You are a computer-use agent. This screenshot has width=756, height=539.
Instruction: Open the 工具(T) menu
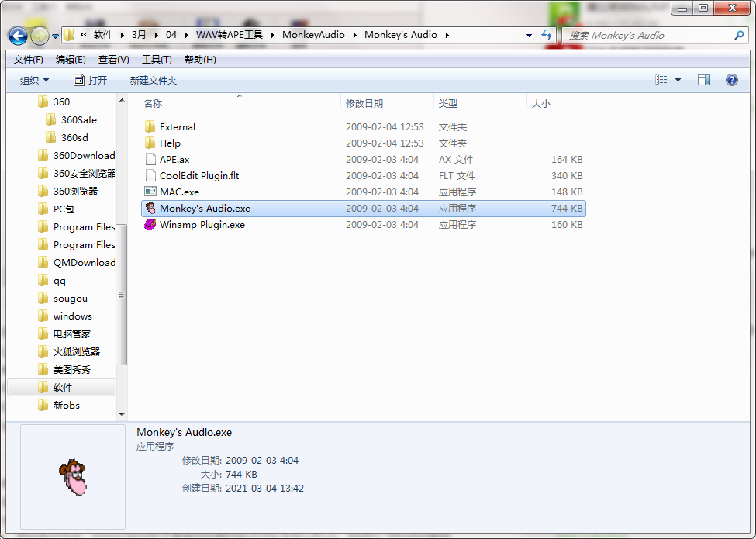pyautogui.click(x=156, y=60)
